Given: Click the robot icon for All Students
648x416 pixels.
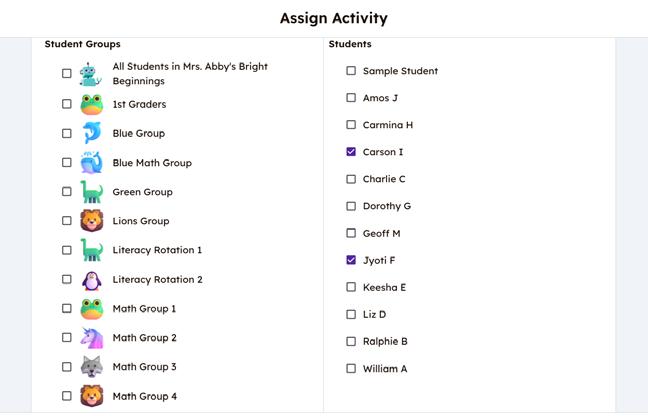Looking at the screenshot, I should tap(92, 74).
